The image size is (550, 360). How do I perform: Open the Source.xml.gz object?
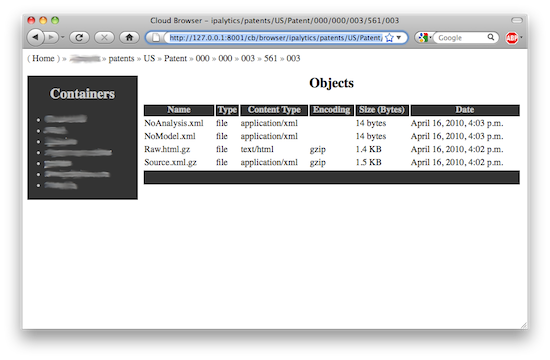click(x=170, y=162)
